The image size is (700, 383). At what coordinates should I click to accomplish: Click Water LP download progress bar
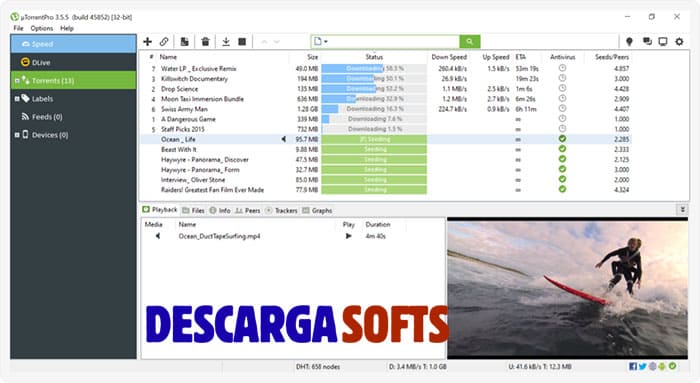[x=374, y=68]
